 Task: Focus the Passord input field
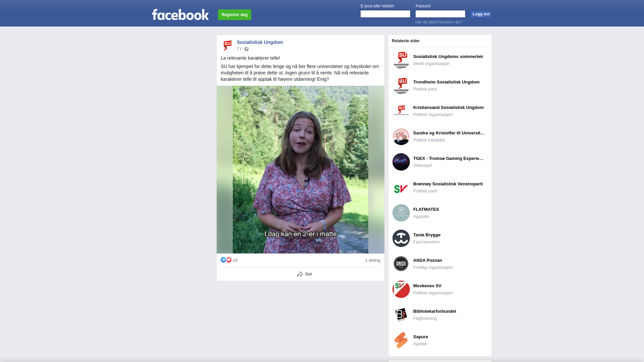(440, 14)
